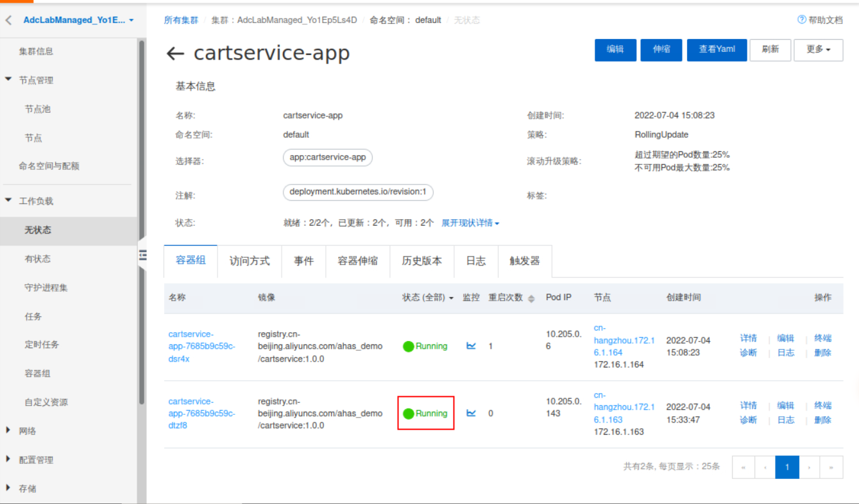Screen dimensions: 859x504
Task: Go to next page pagination arrow
Action: [x=810, y=467]
